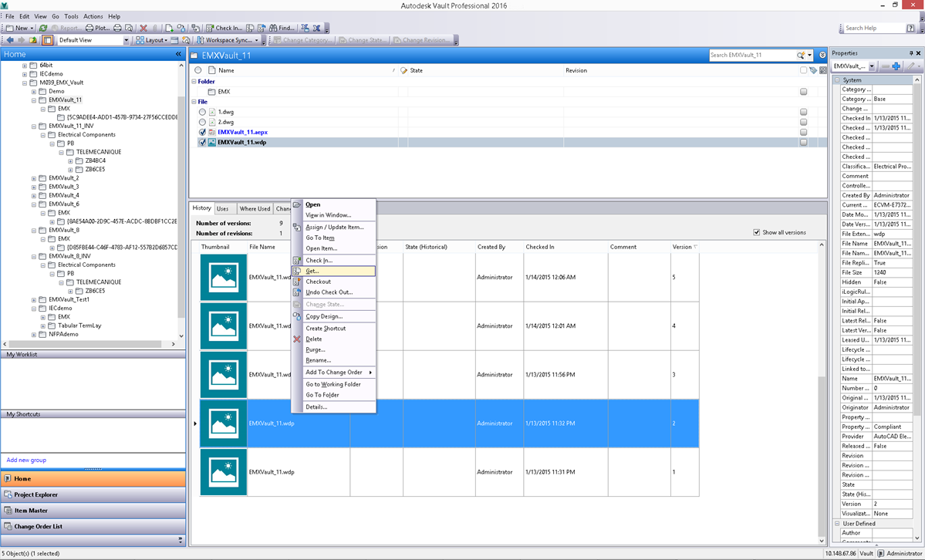The width and height of the screenshot is (925, 560).
Task: Collapse the Home navigation pane double arrow
Action: pos(178,54)
